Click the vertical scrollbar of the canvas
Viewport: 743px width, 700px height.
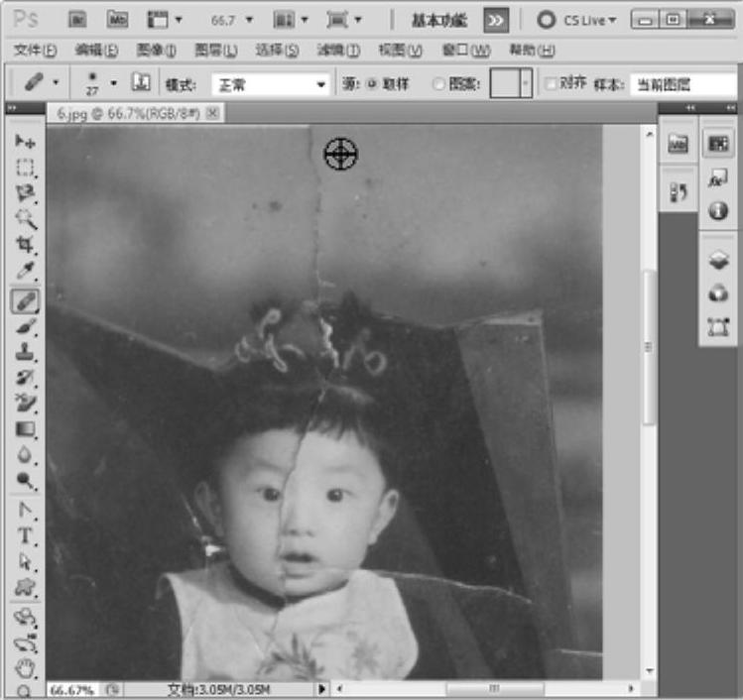pos(649,346)
